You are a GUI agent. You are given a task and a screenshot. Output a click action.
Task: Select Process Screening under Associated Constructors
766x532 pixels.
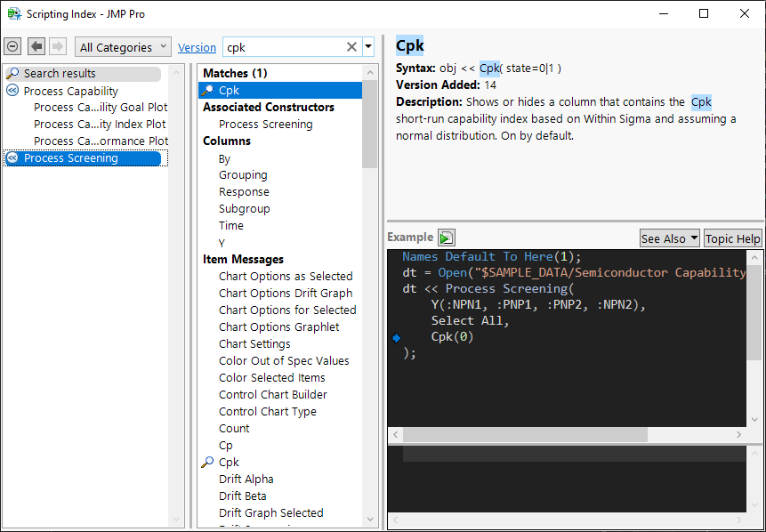265,125
